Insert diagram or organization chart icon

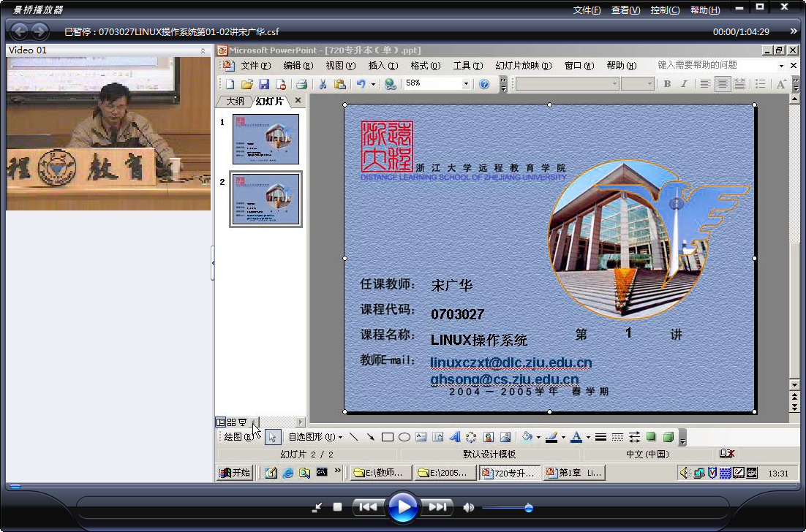tap(471, 437)
